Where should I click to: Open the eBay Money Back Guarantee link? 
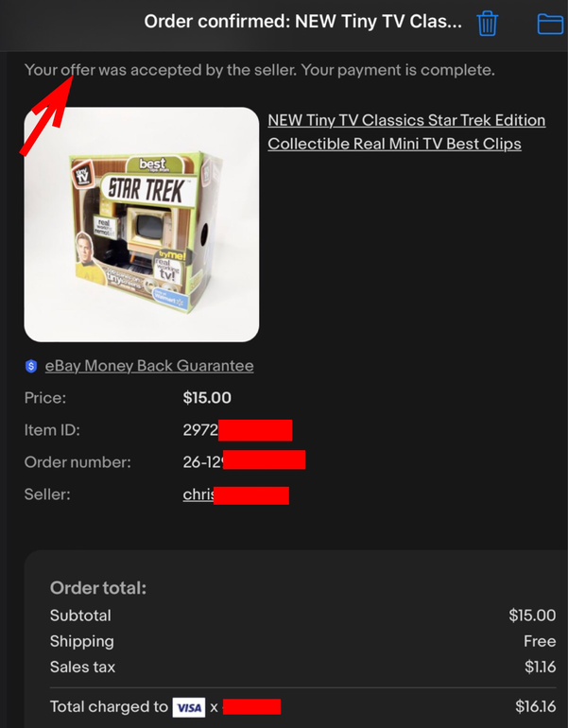149,366
